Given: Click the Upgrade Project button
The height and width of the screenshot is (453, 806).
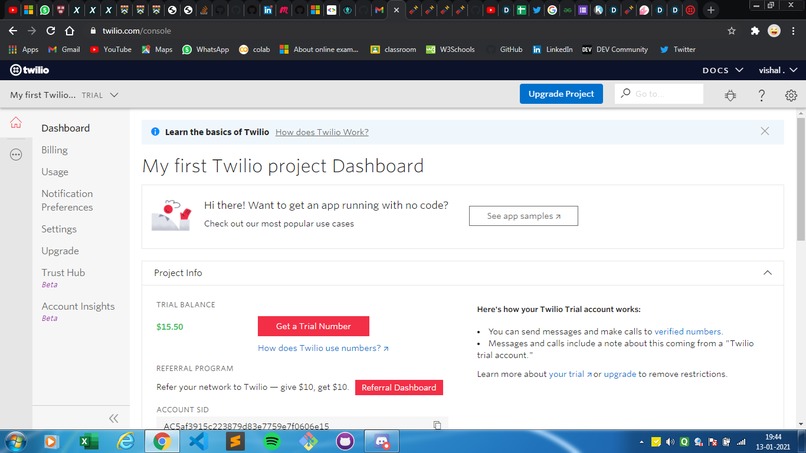Looking at the screenshot, I should (x=561, y=94).
